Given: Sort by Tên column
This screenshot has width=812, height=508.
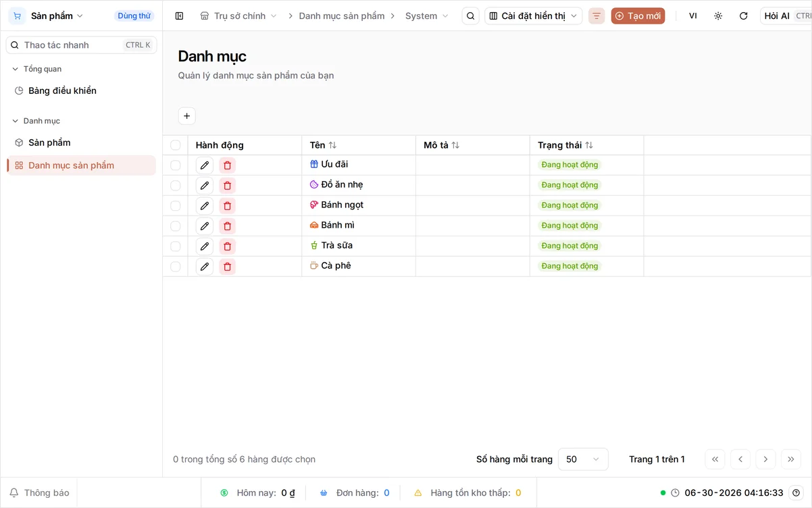Looking at the screenshot, I should coord(323,145).
